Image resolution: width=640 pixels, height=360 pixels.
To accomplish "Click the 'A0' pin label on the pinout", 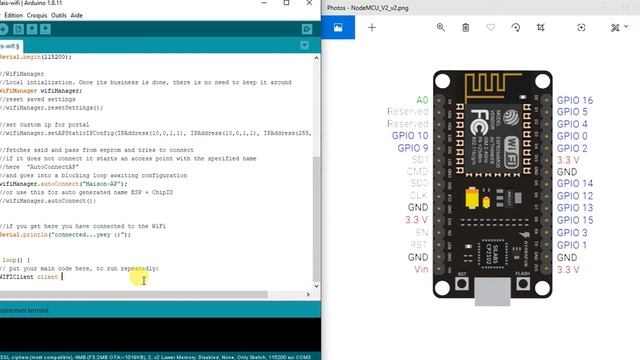I will (422, 100).
